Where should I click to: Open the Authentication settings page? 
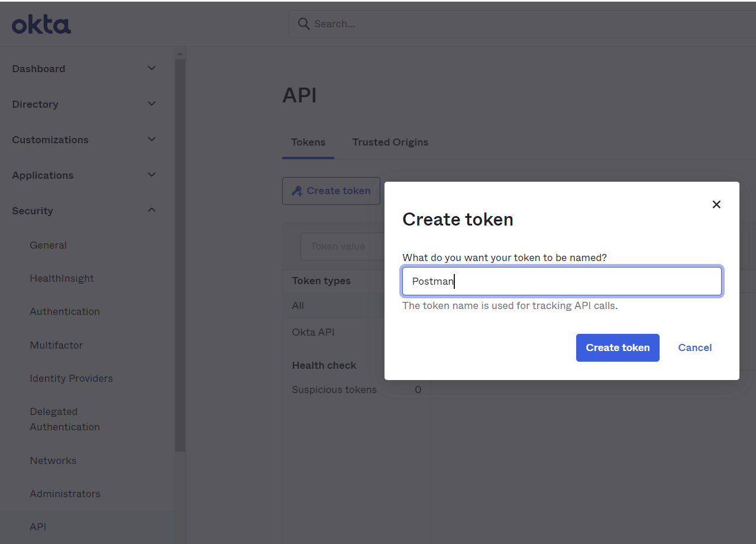coord(64,311)
